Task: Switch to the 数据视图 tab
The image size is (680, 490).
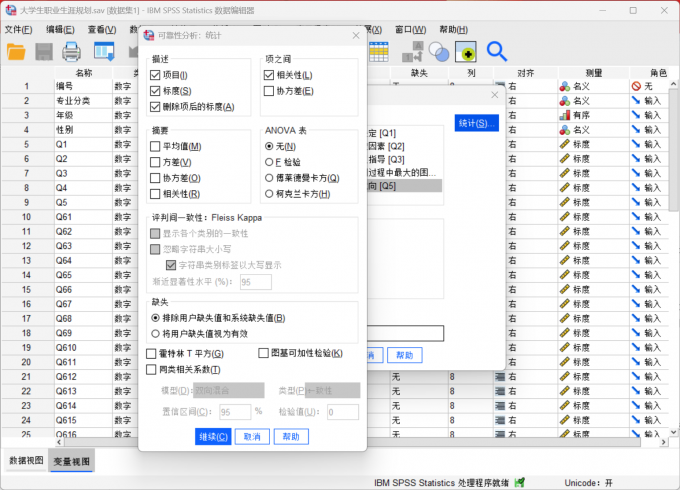Action: coord(26,460)
